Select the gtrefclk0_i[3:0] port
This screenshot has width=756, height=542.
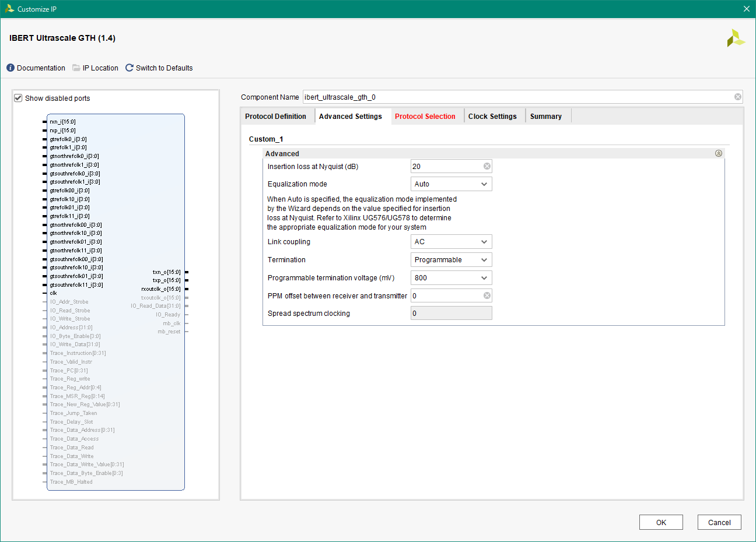tap(68, 139)
